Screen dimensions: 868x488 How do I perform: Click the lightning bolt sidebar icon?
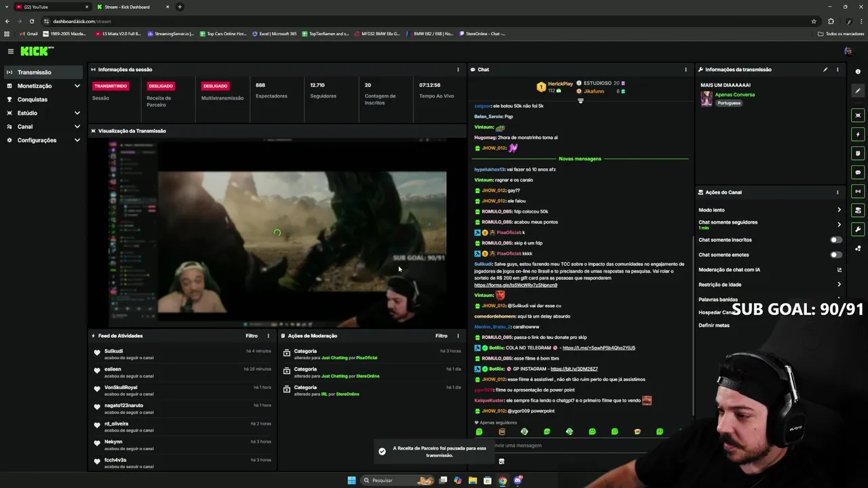click(x=858, y=134)
